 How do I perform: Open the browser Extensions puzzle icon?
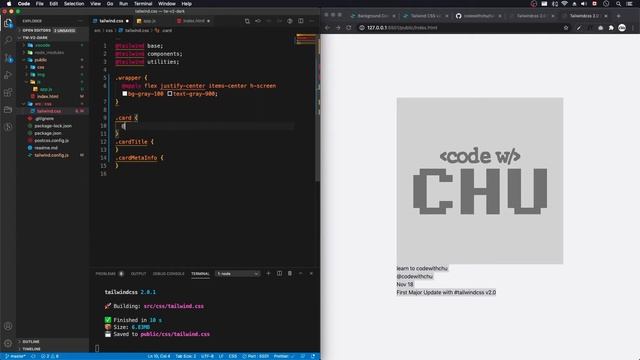point(611,28)
